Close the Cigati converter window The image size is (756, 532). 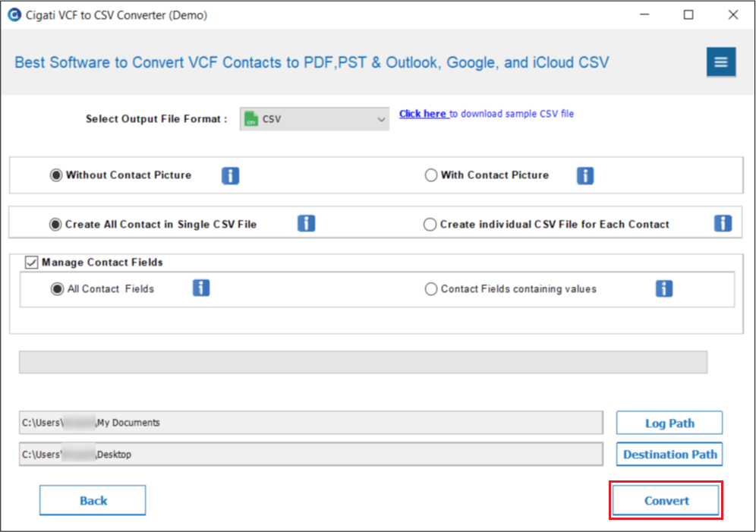(x=733, y=15)
